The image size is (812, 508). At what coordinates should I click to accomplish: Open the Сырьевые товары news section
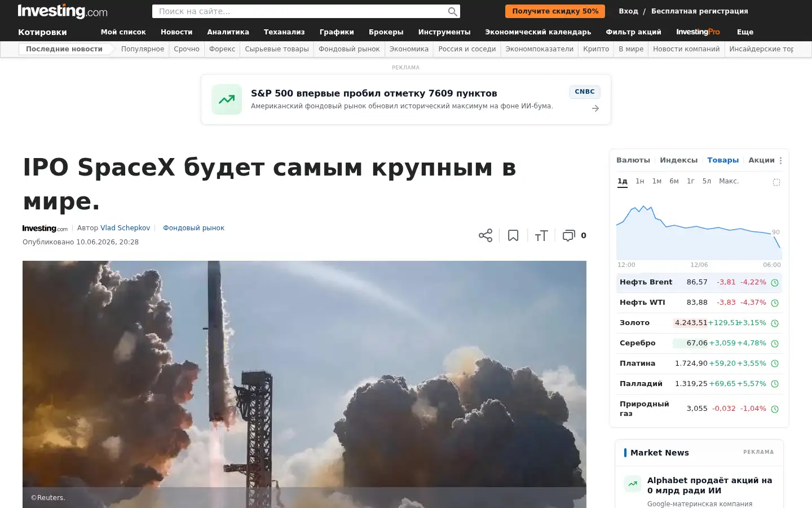tap(277, 49)
